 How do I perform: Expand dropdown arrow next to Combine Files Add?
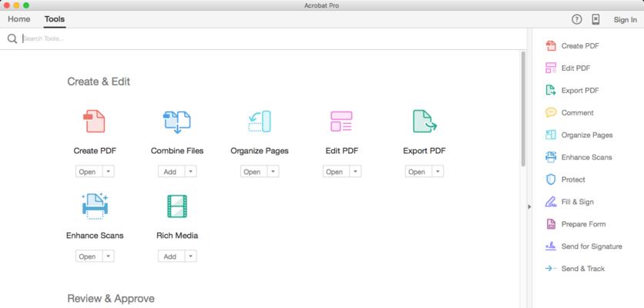click(x=190, y=172)
